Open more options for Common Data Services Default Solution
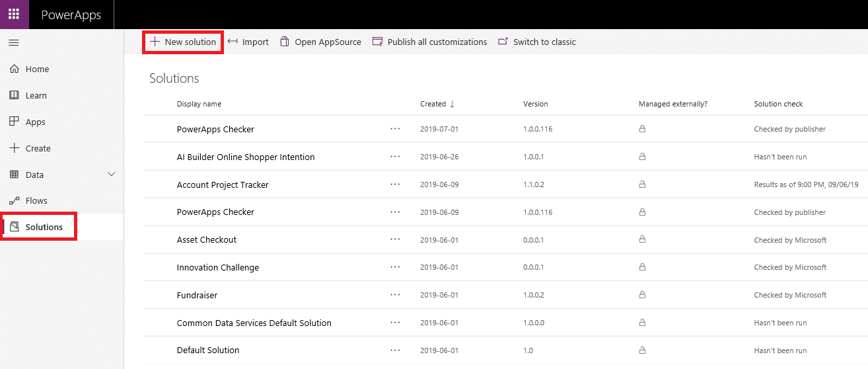This screenshot has height=369, width=868. (x=395, y=323)
